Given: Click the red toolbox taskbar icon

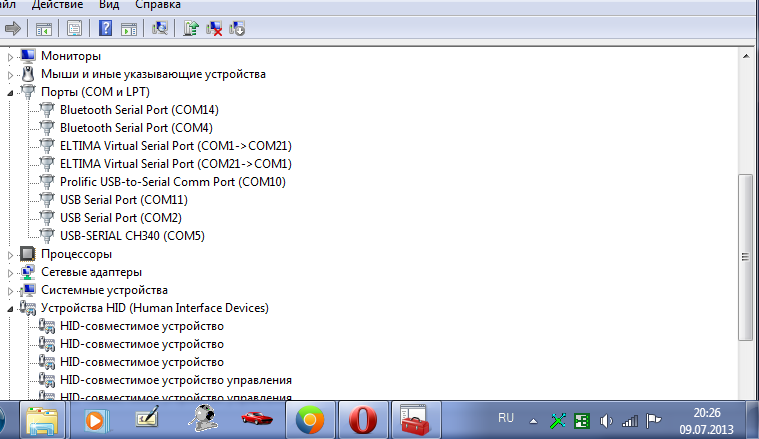Looking at the screenshot, I should pyautogui.click(x=415, y=420).
